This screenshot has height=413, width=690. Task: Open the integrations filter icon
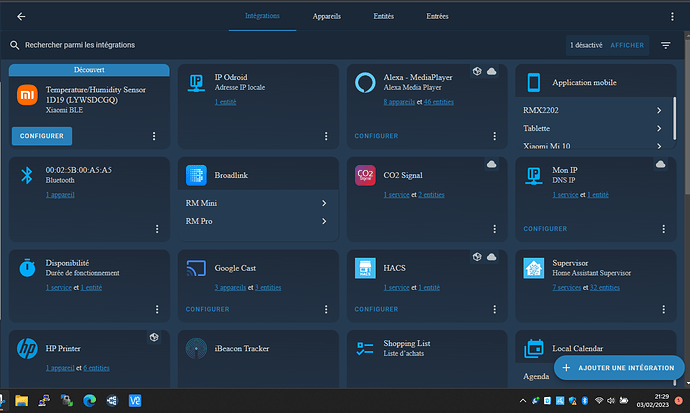[665, 45]
